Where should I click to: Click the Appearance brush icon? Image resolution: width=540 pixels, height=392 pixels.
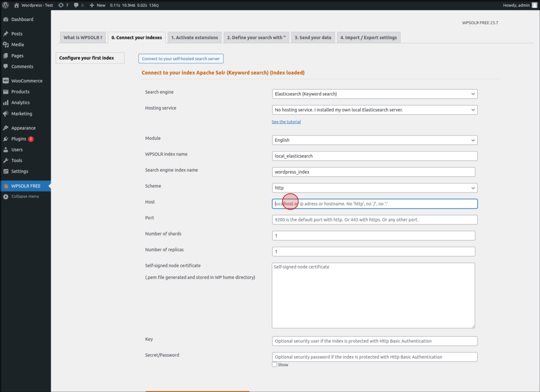[x=5, y=128]
